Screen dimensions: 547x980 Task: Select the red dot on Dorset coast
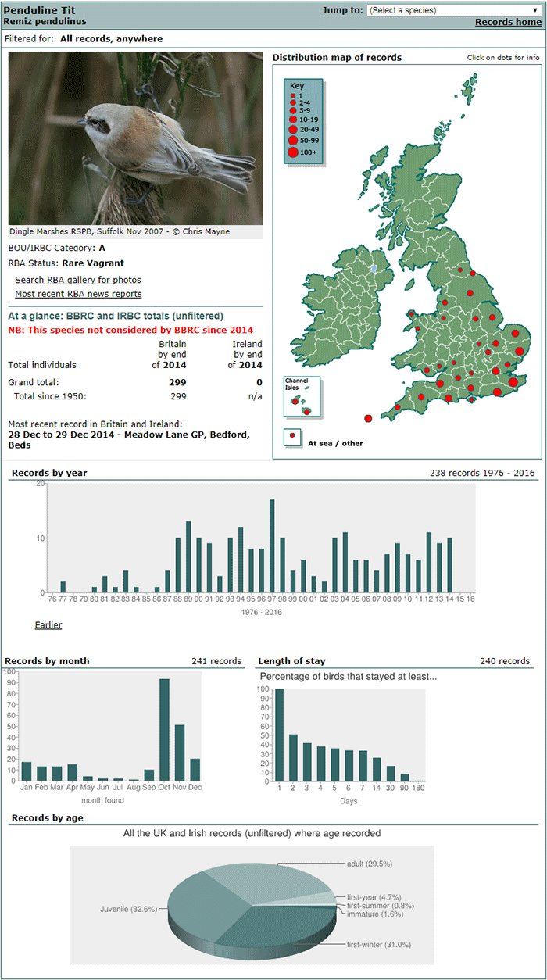tap(449, 399)
